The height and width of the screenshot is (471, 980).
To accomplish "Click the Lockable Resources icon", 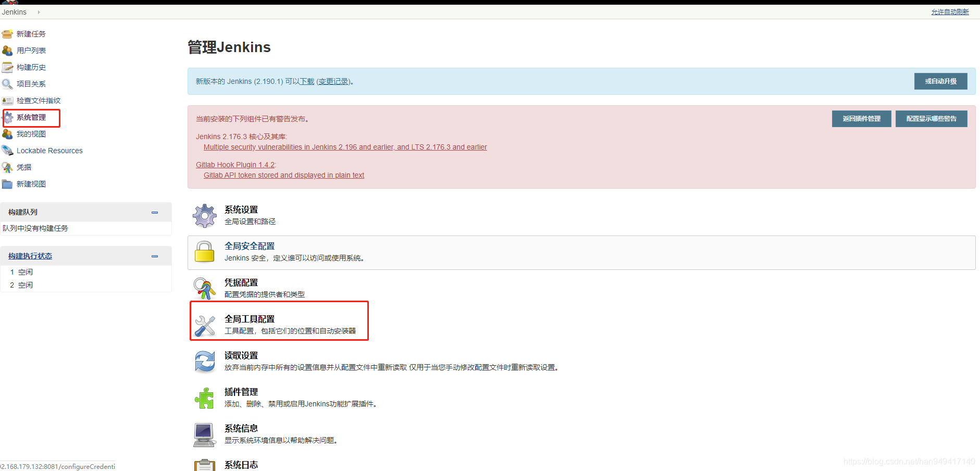I will [x=7, y=151].
